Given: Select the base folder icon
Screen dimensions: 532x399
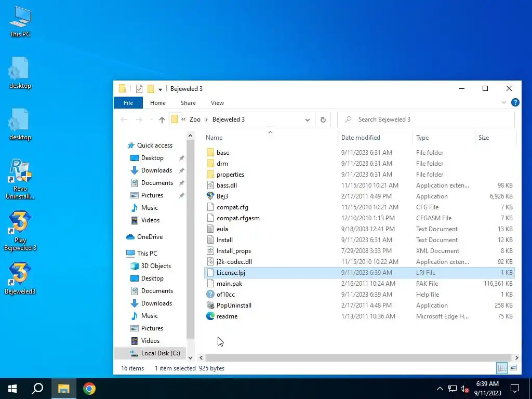Looking at the screenshot, I should [210, 153].
